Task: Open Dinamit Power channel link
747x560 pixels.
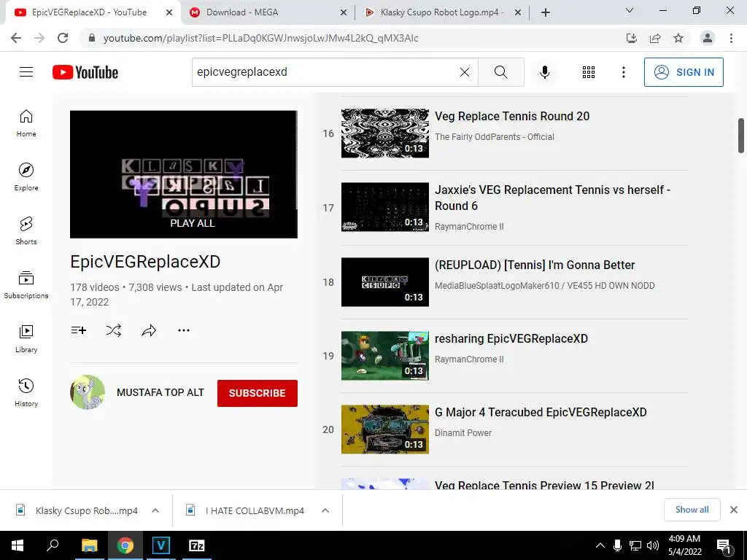Action: tap(462, 433)
